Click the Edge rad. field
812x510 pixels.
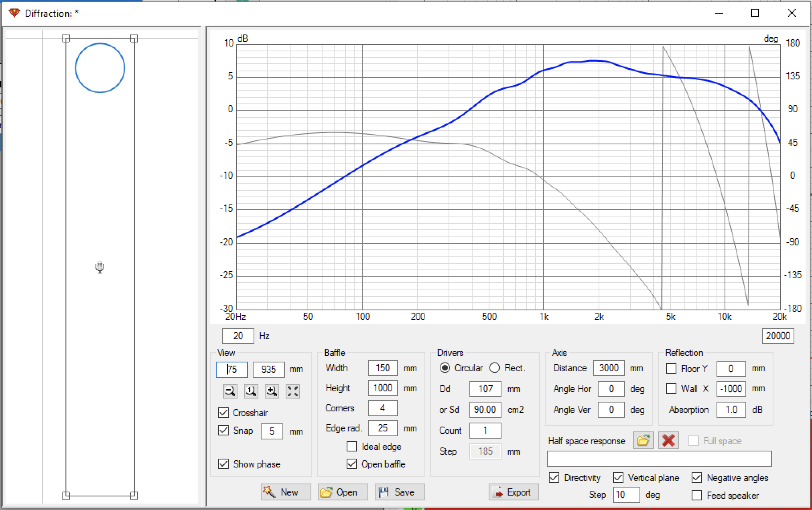coord(383,428)
